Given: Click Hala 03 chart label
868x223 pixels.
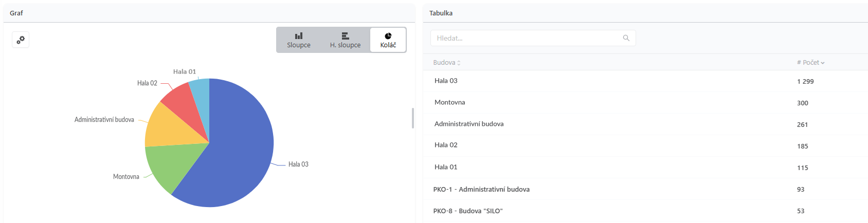Looking at the screenshot, I should click(298, 164).
